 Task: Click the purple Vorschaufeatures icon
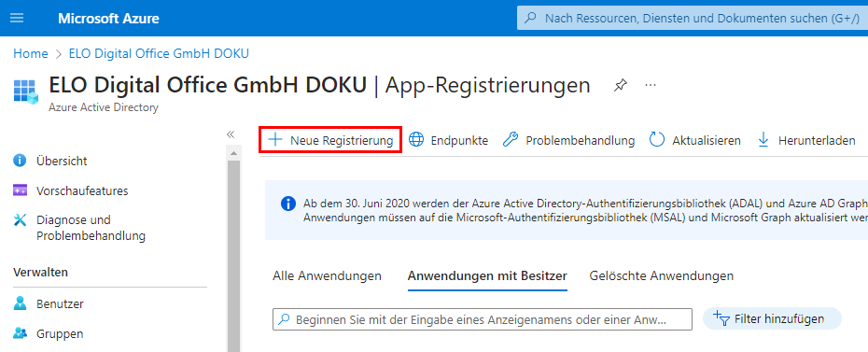[x=20, y=191]
